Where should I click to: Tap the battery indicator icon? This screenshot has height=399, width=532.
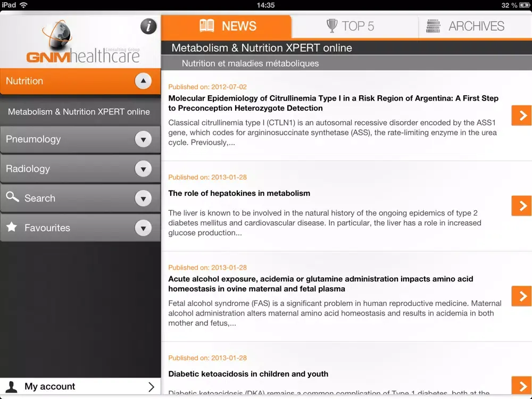click(525, 5)
